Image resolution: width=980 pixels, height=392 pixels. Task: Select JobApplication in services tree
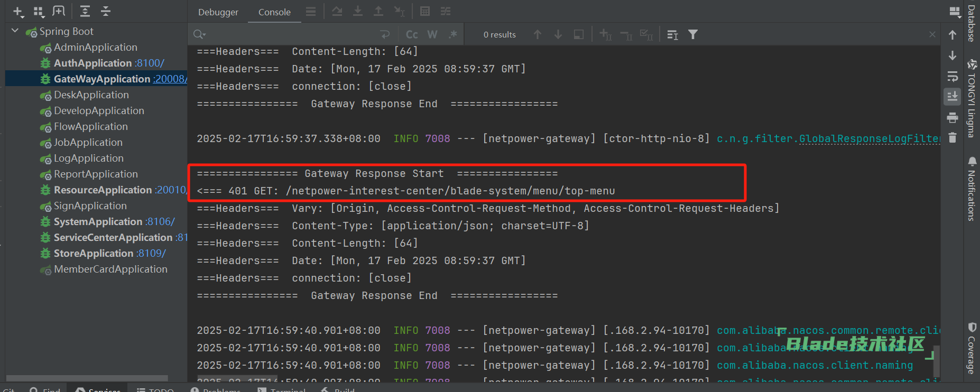(88, 142)
